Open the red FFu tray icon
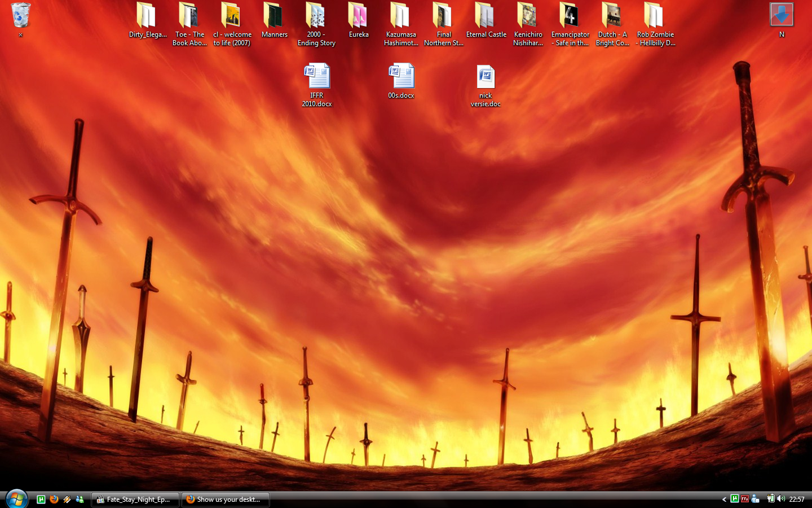This screenshot has height=508, width=812. click(745, 499)
